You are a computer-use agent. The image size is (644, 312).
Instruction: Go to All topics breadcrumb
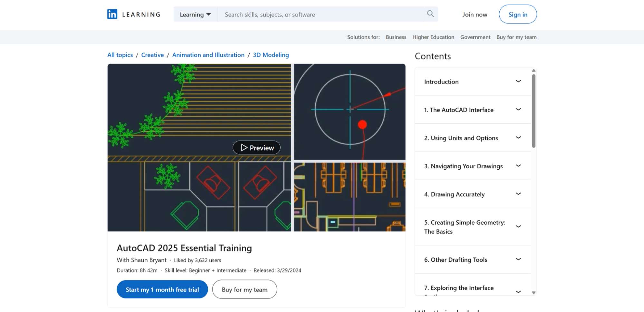coord(120,55)
